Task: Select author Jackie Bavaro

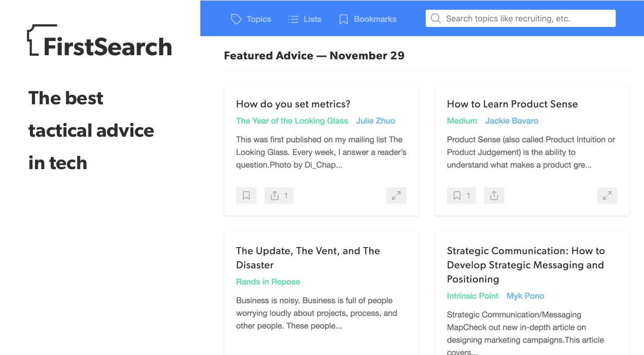Action: [512, 121]
